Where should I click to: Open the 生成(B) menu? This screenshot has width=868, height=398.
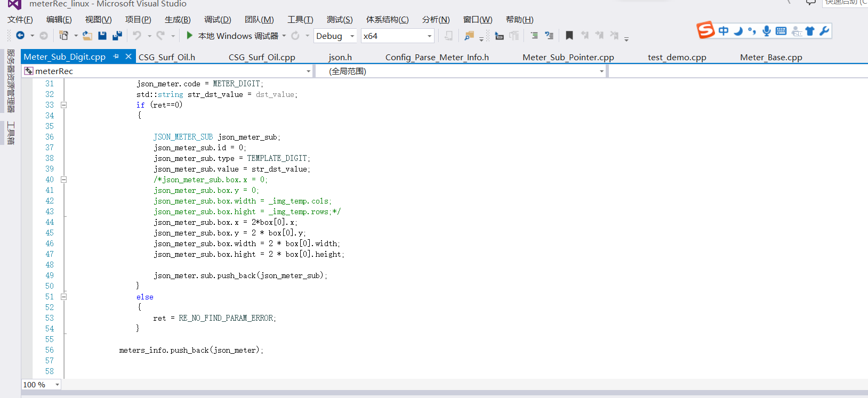tap(178, 20)
